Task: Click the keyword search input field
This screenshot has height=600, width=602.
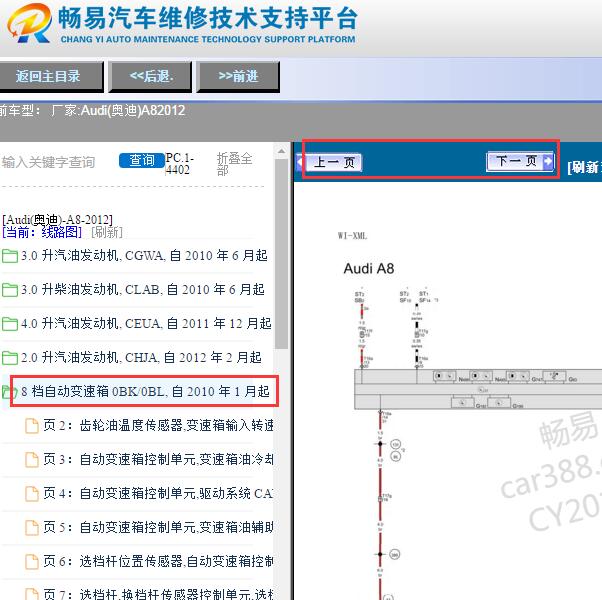Action: (58, 162)
